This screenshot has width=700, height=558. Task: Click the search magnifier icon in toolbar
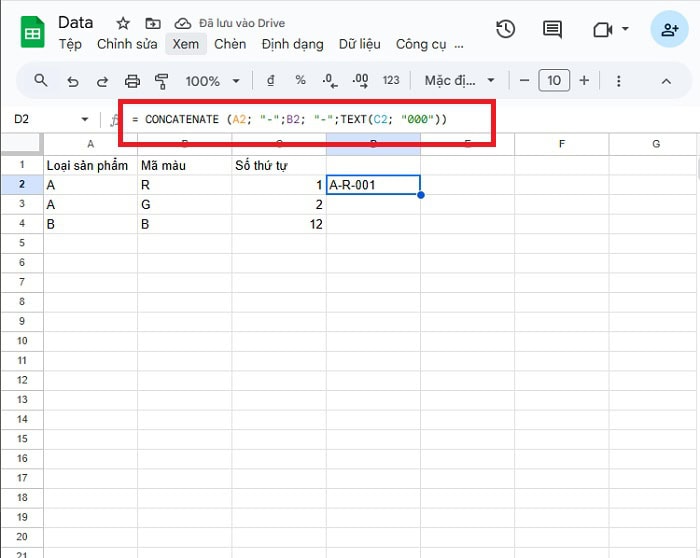[x=41, y=81]
